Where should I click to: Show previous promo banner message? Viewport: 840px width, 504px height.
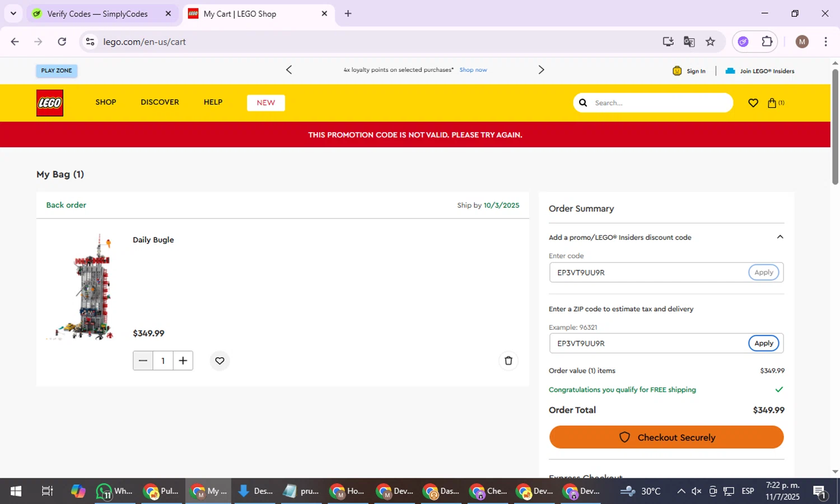[289, 70]
